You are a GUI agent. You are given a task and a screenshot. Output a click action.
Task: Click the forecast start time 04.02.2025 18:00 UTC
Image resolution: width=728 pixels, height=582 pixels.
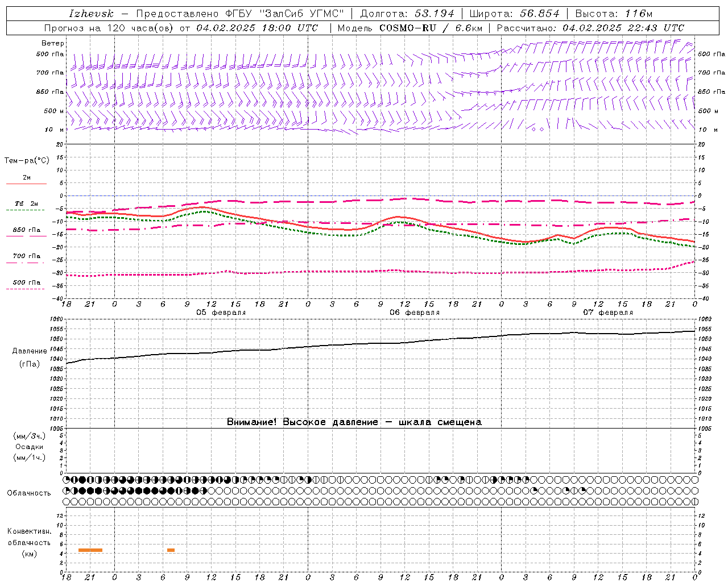click(257, 28)
